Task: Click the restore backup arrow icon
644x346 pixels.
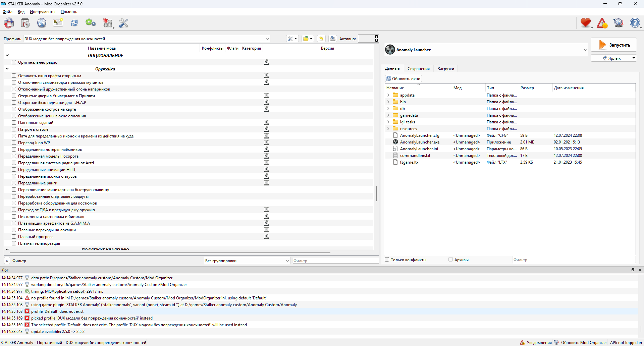Action: (321, 39)
